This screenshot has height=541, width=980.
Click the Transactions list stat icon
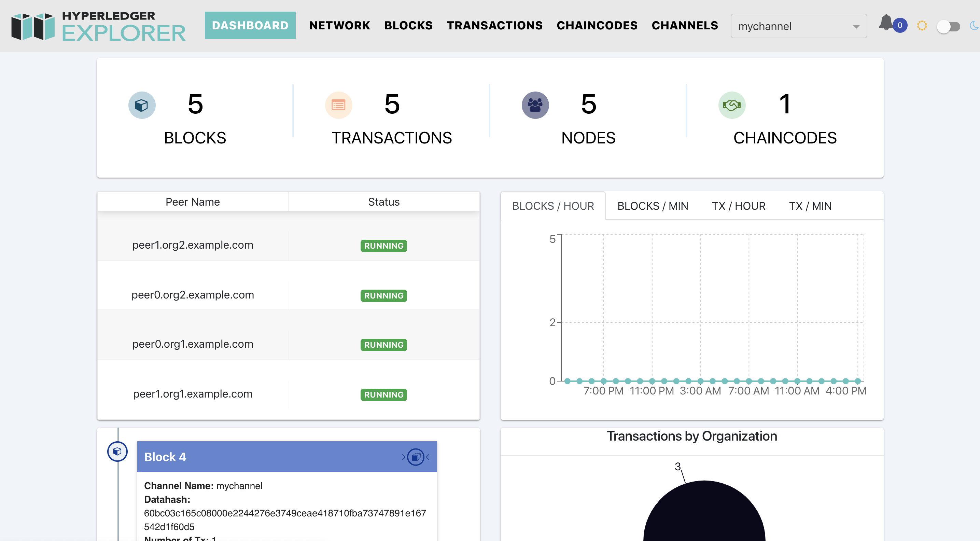[x=339, y=105]
